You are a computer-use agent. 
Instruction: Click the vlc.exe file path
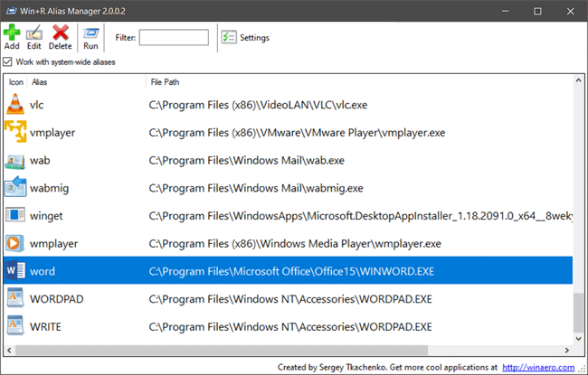258,105
